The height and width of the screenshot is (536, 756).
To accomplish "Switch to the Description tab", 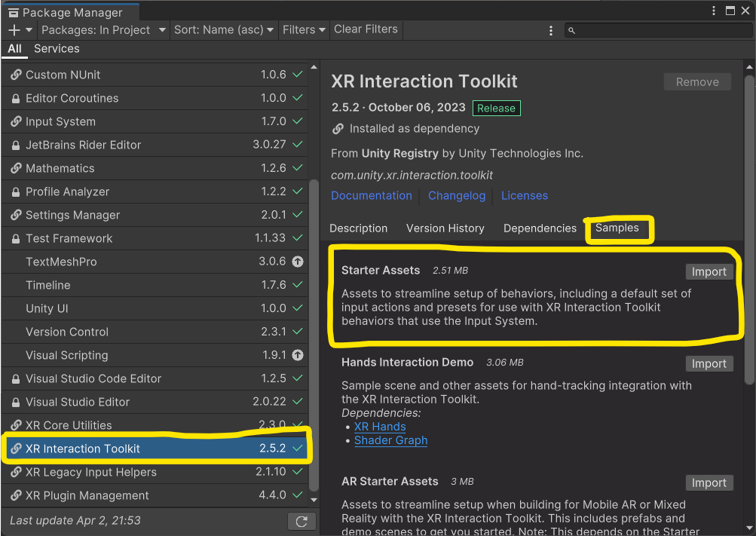I will tap(358, 228).
